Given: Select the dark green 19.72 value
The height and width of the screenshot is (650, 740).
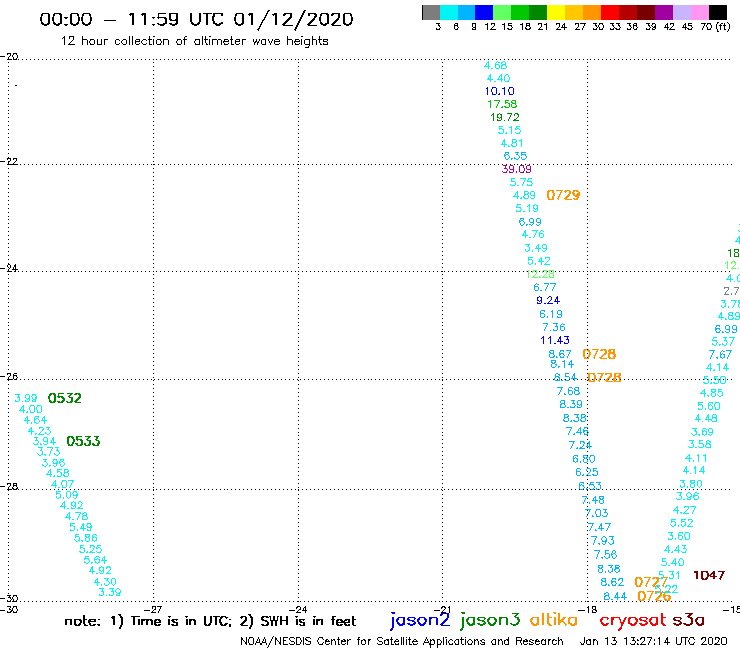Looking at the screenshot, I should (x=505, y=117).
